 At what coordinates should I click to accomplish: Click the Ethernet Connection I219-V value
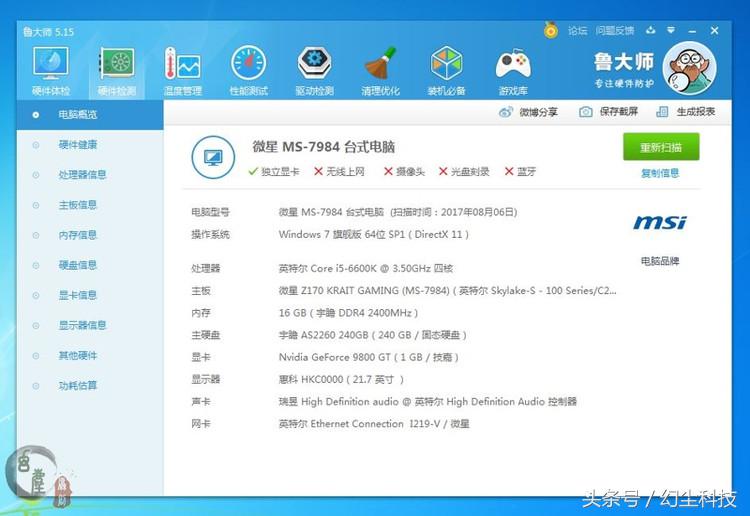(374, 424)
